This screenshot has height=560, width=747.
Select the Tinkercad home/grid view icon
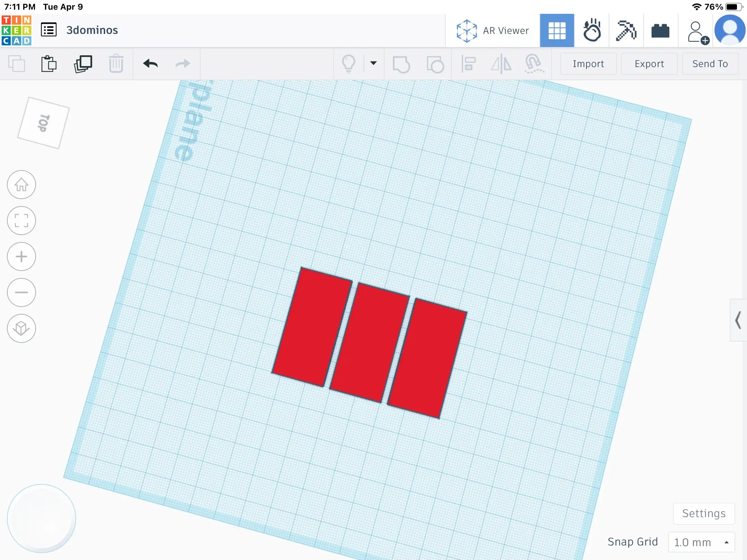[21, 185]
